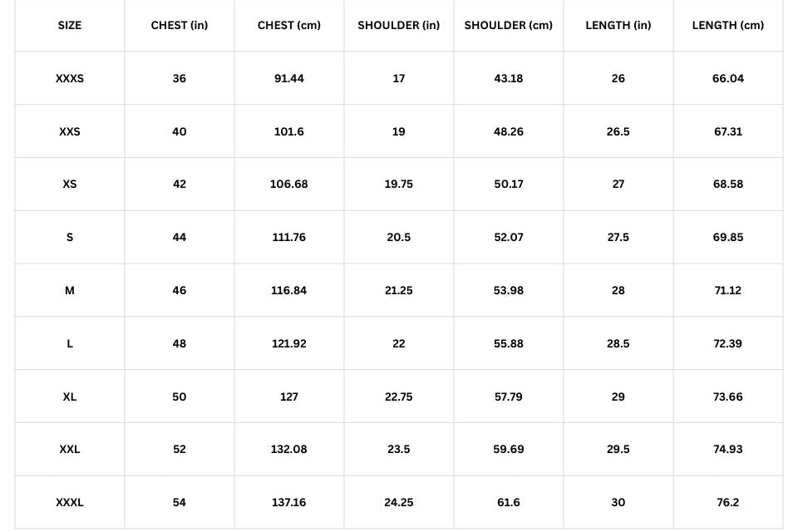Click the XXXS size row label
Image resolution: width=798 pixels, height=532 pixels.
(70, 78)
